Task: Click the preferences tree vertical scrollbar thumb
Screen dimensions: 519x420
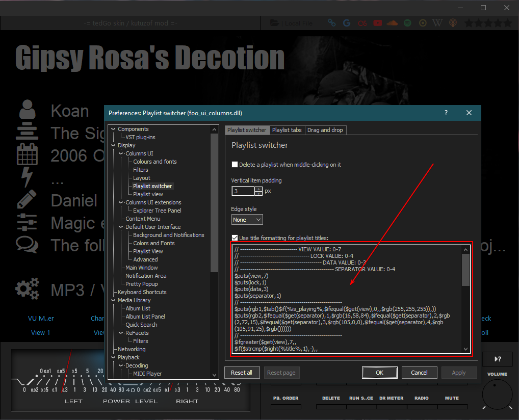Action: (214, 202)
